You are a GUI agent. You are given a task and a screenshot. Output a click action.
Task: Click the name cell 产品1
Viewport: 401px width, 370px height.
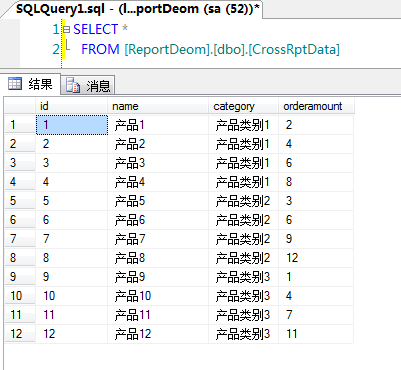tap(158, 125)
